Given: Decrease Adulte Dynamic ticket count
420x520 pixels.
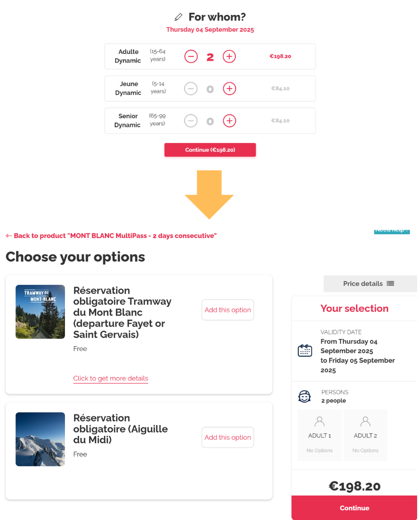Looking at the screenshot, I should [x=191, y=56].
